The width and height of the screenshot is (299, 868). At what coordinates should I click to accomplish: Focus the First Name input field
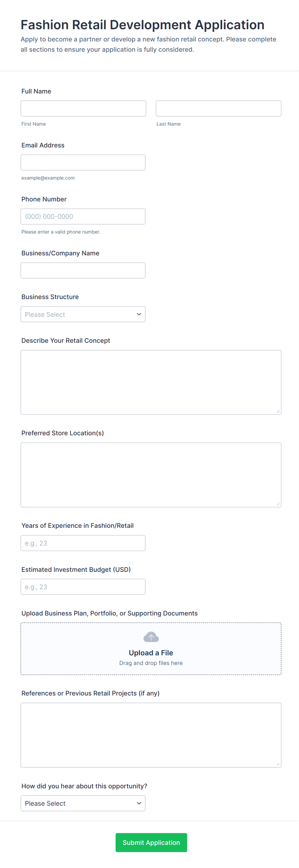(x=83, y=109)
